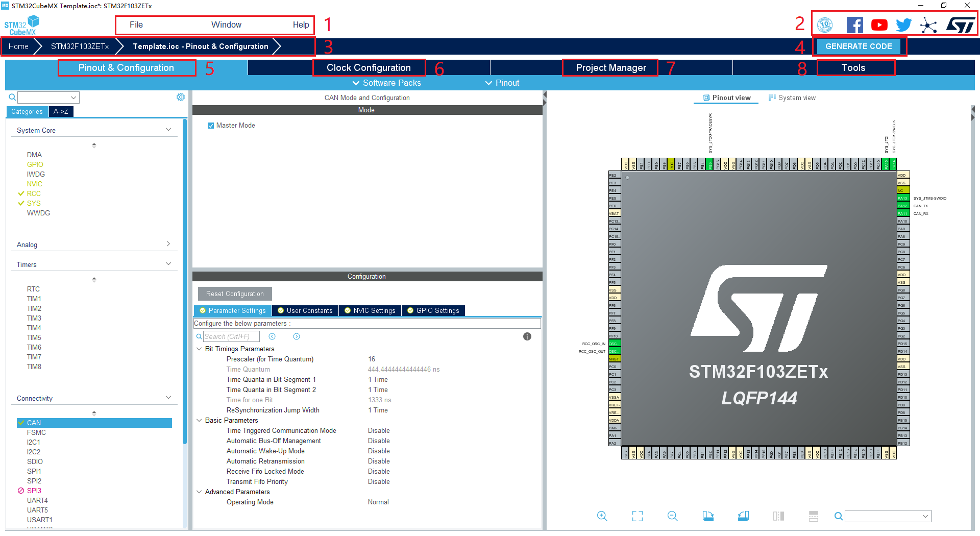980x536 pixels.
Task: Switch to System view
Action: click(x=792, y=98)
